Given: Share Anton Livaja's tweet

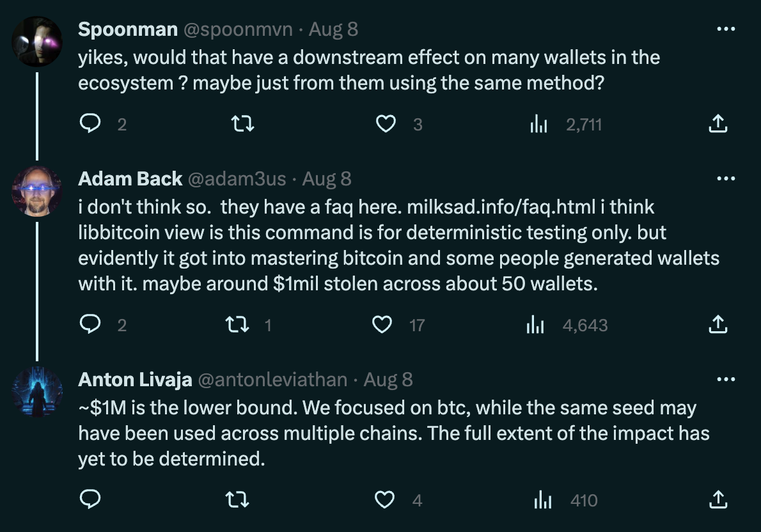Looking at the screenshot, I should click(718, 499).
